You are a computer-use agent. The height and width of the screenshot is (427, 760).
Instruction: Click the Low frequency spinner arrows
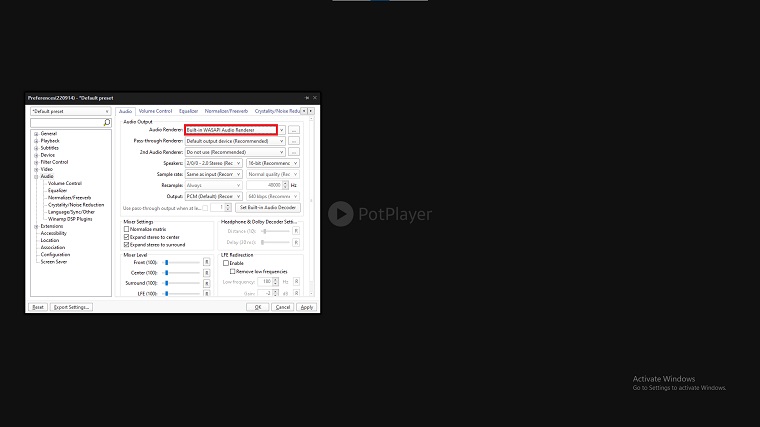(275, 282)
